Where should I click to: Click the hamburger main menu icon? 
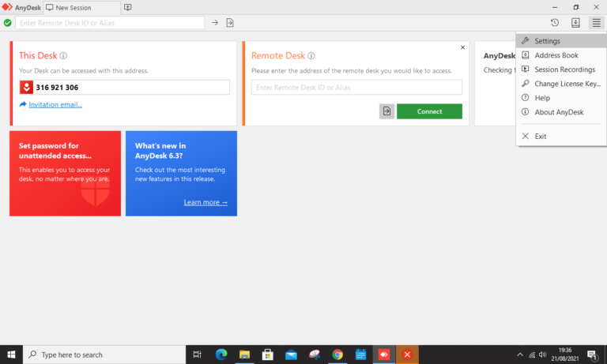(596, 23)
